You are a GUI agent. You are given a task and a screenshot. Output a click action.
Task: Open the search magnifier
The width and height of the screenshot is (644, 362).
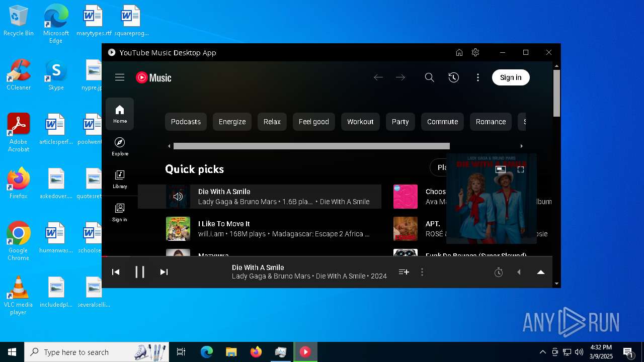click(429, 77)
